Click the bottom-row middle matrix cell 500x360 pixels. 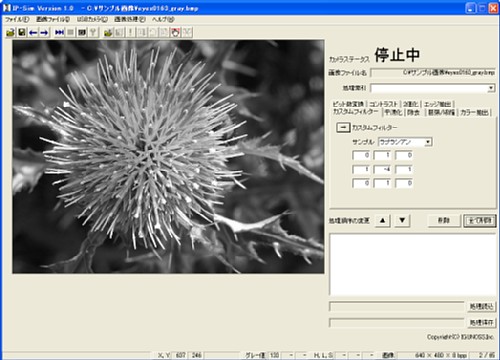click(x=382, y=183)
